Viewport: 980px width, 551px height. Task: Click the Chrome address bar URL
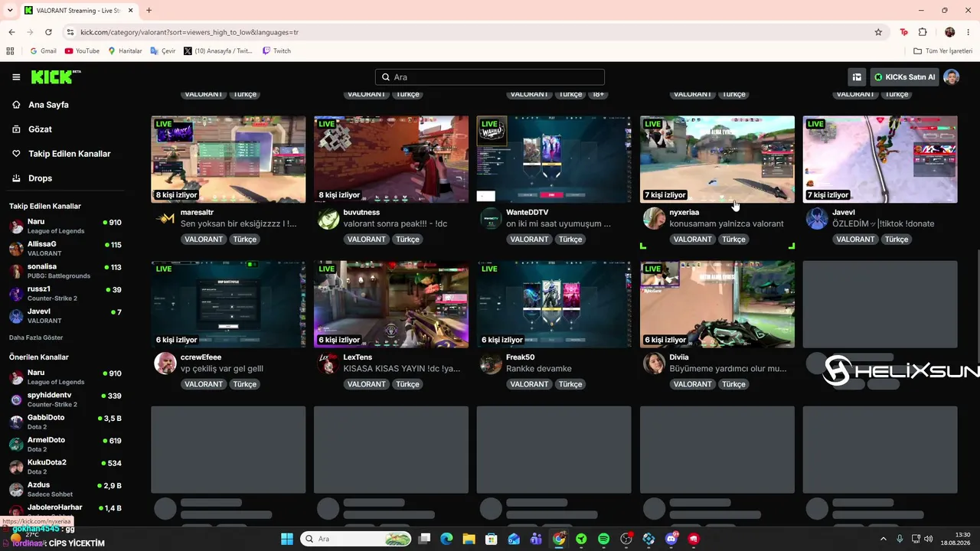[x=189, y=32]
